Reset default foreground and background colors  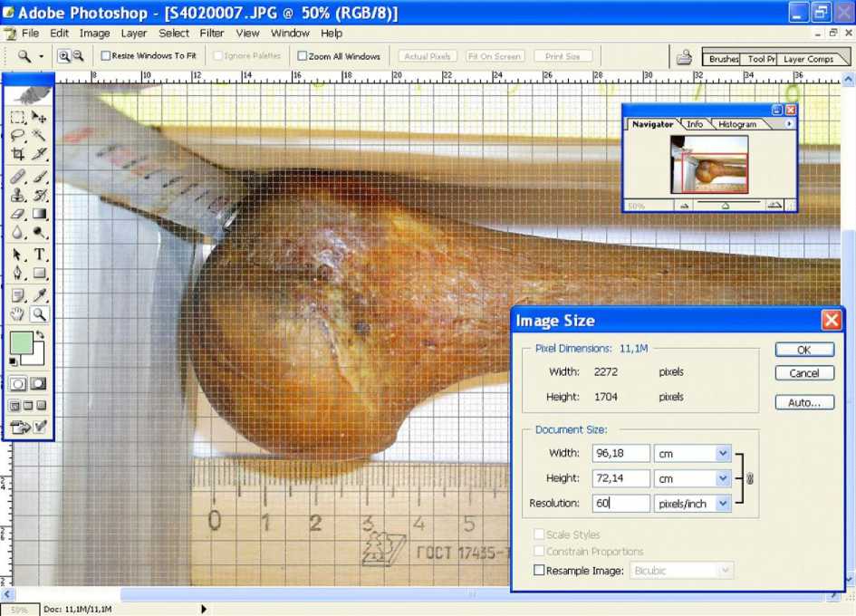[x=13, y=361]
